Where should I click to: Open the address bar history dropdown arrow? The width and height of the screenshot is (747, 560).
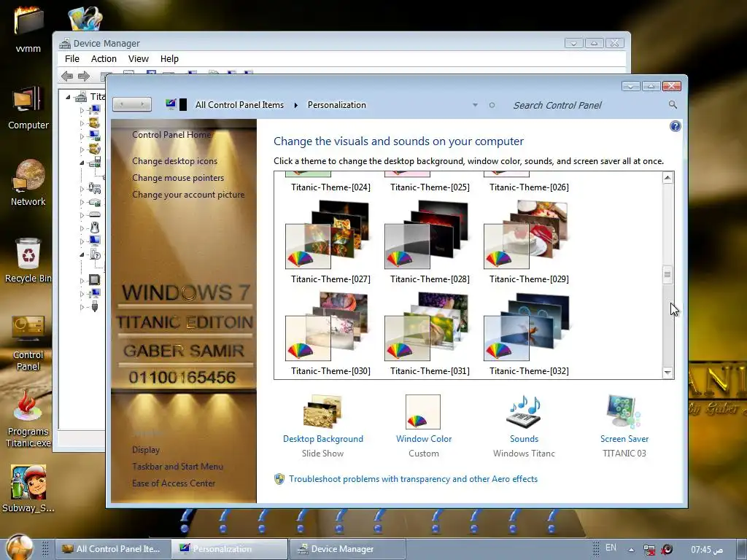tap(475, 105)
